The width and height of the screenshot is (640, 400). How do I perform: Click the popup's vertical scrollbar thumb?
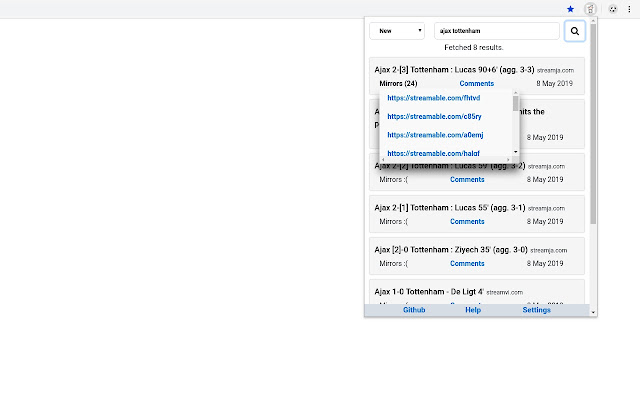pyautogui.click(x=593, y=124)
